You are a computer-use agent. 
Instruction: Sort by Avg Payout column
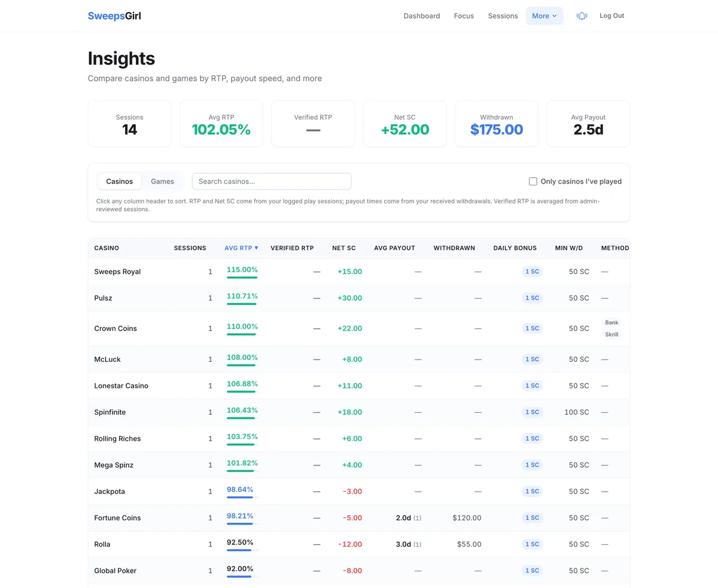pyautogui.click(x=394, y=248)
